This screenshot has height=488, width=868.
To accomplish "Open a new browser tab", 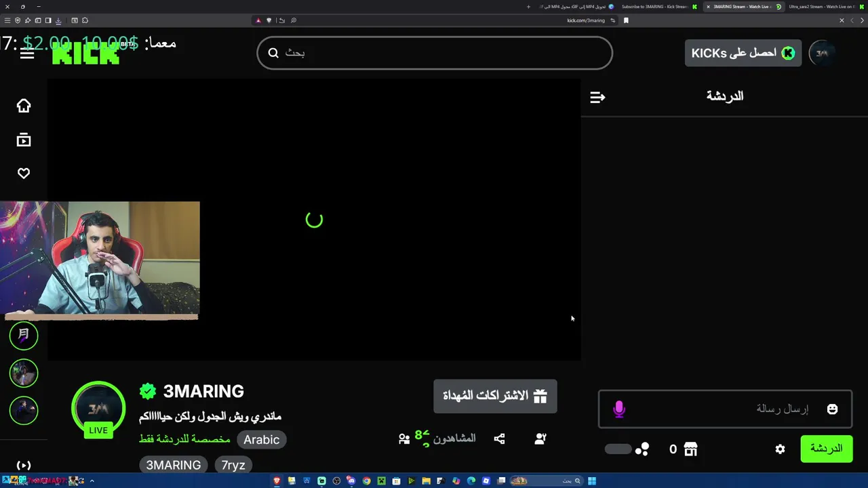I will tap(528, 7).
